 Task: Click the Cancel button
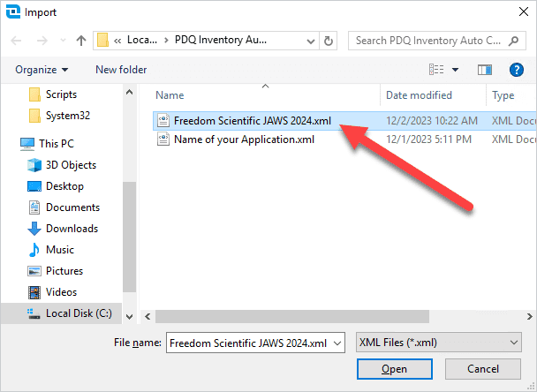pos(483,369)
